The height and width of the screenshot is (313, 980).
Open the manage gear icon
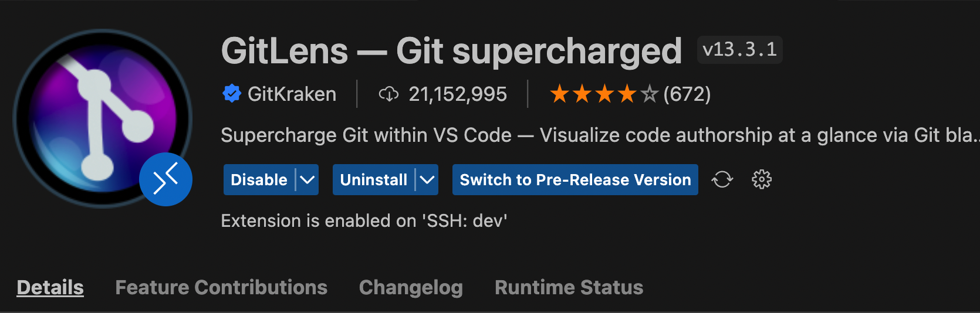(762, 179)
